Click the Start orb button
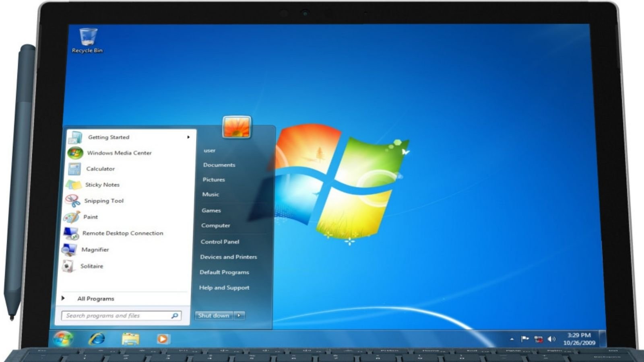The height and width of the screenshot is (362, 644). point(63,339)
